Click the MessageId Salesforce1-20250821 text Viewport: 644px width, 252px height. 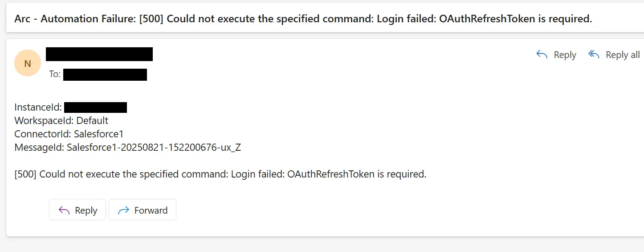click(128, 147)
